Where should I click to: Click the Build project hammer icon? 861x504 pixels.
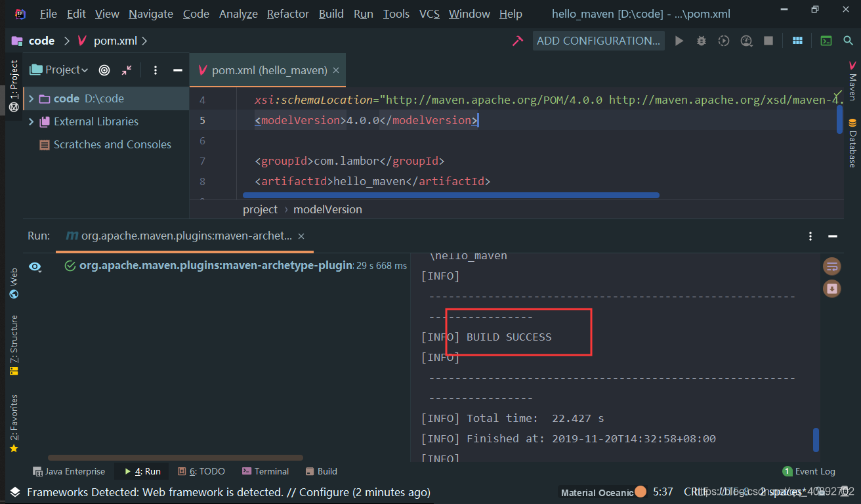(517, 41)
